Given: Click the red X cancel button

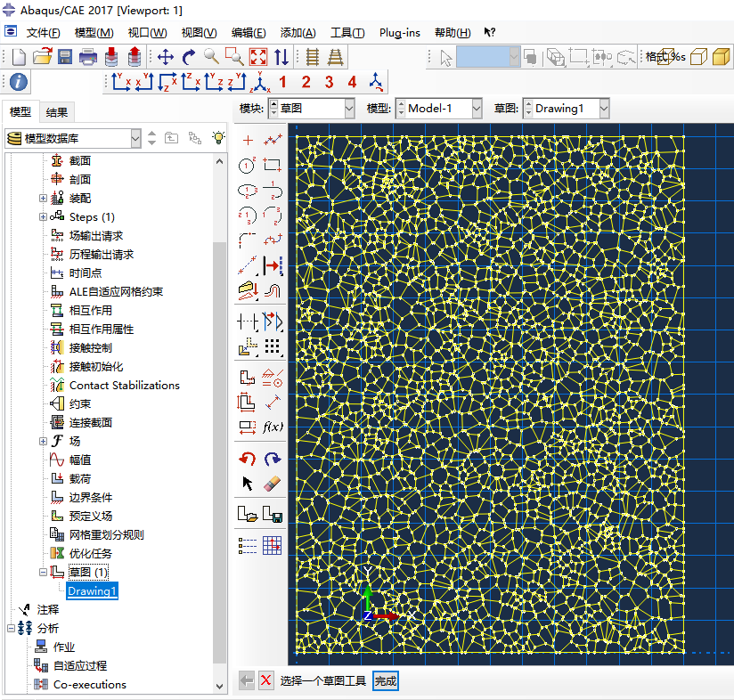Looking at the screenshot, I should (x=265, y=681).
